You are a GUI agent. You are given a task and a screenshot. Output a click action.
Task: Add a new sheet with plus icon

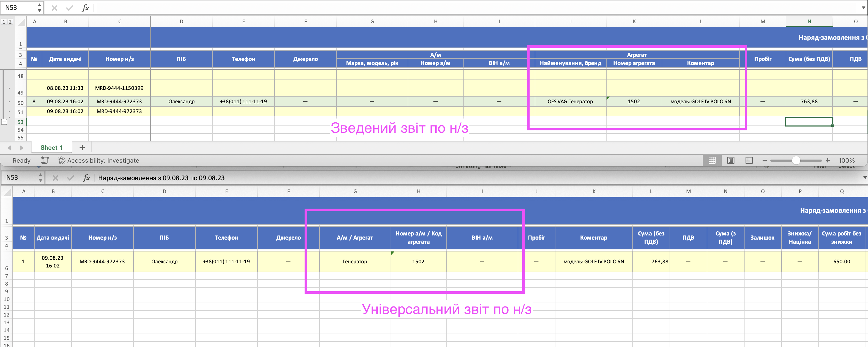click(x=82, y=148)
